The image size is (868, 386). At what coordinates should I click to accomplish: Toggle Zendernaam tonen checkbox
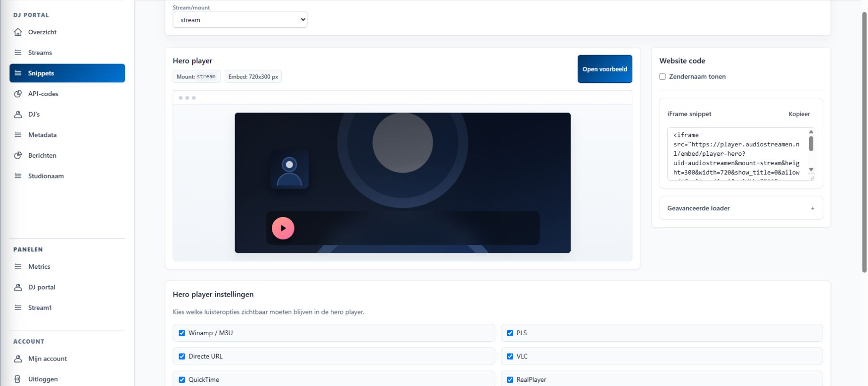(663, 77)
